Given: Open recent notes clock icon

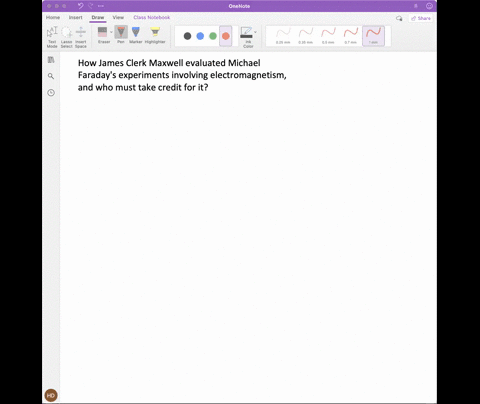Looking at the screenshot, I should [51, 93].
